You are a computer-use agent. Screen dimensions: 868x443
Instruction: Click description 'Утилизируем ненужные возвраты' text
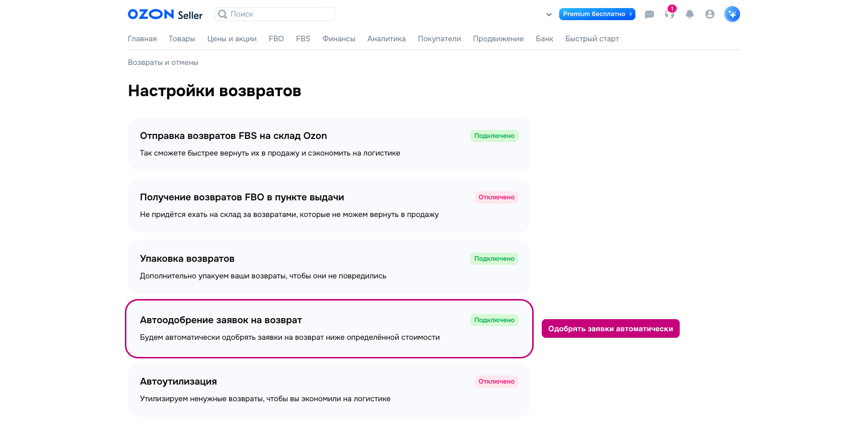[265, 399]
